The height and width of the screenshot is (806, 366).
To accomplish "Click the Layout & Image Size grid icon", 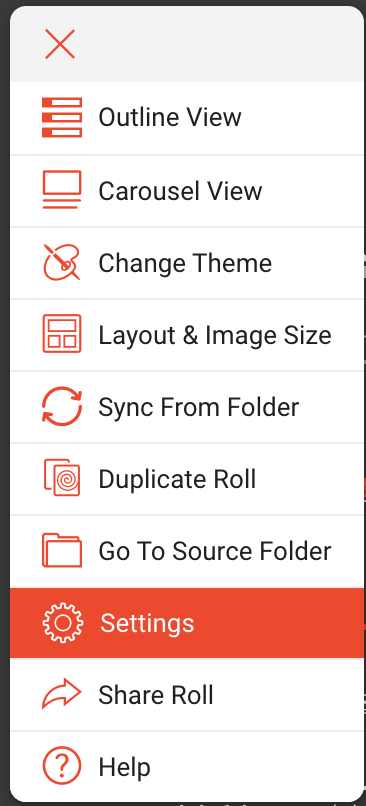I will pos(62,334).
